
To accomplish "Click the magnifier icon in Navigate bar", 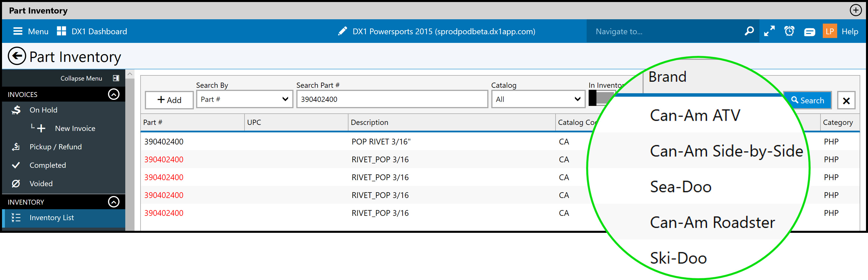I will click(x=749, y=31).
